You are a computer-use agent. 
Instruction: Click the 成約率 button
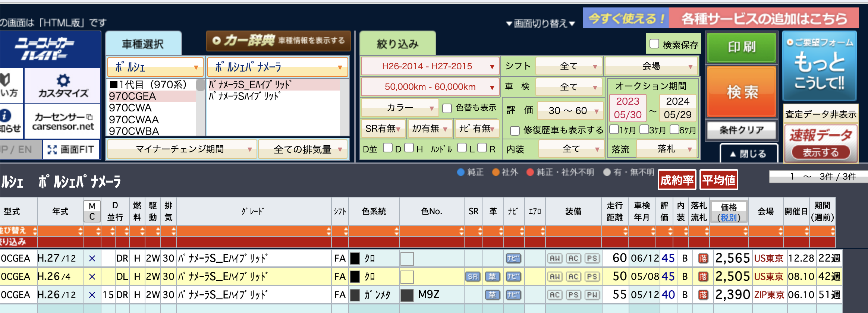pyautogui.click(x=677, y=180)
